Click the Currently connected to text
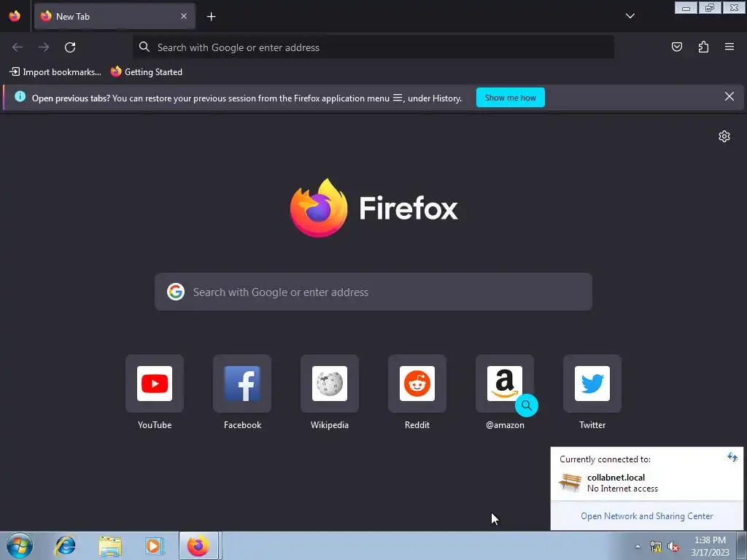 [605, 459]
